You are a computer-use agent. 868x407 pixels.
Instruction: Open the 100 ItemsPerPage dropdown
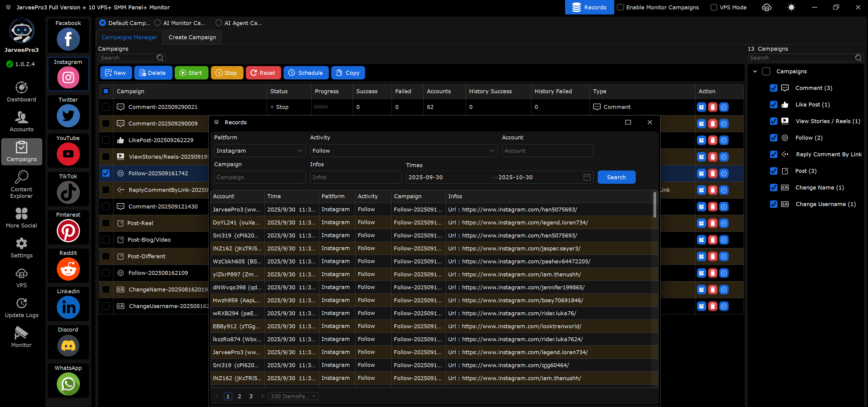[293, 396]
